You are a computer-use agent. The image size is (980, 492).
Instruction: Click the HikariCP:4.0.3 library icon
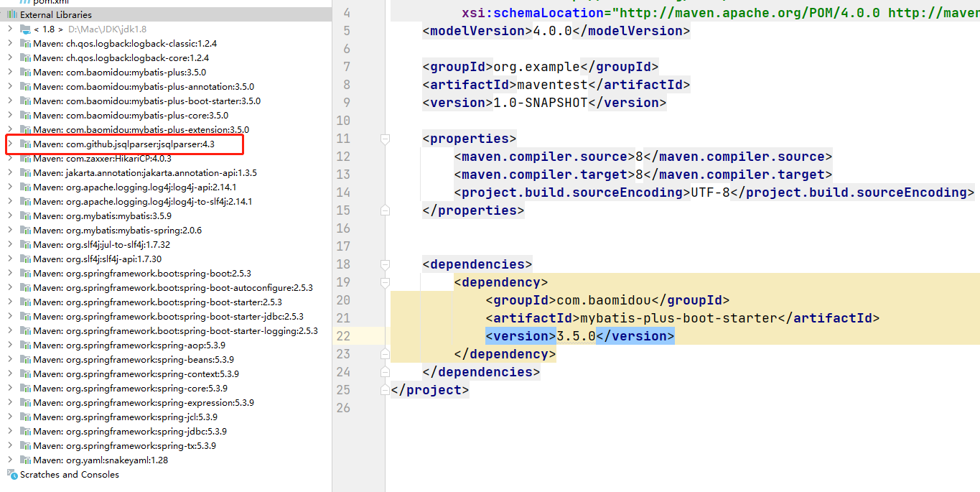coord(25,158)
